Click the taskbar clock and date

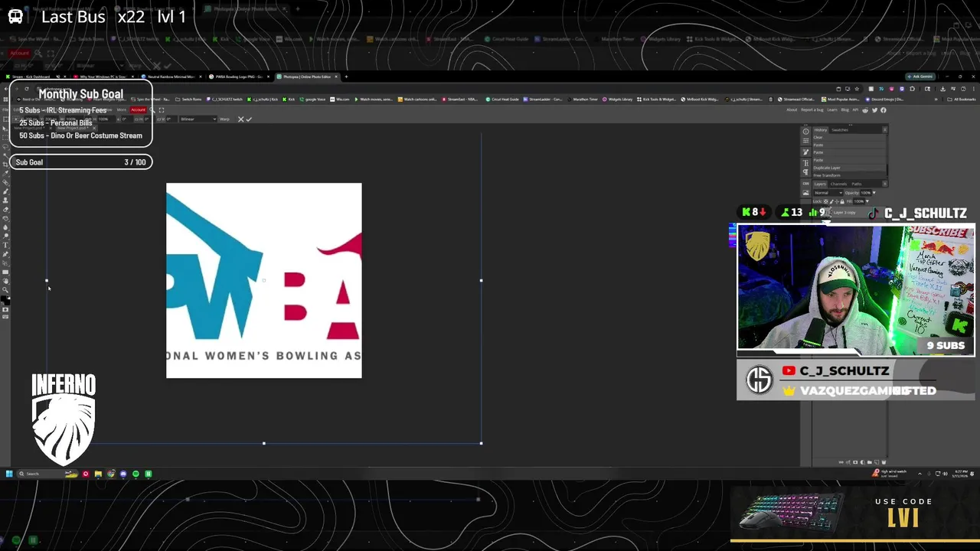[x=962, y=474]
